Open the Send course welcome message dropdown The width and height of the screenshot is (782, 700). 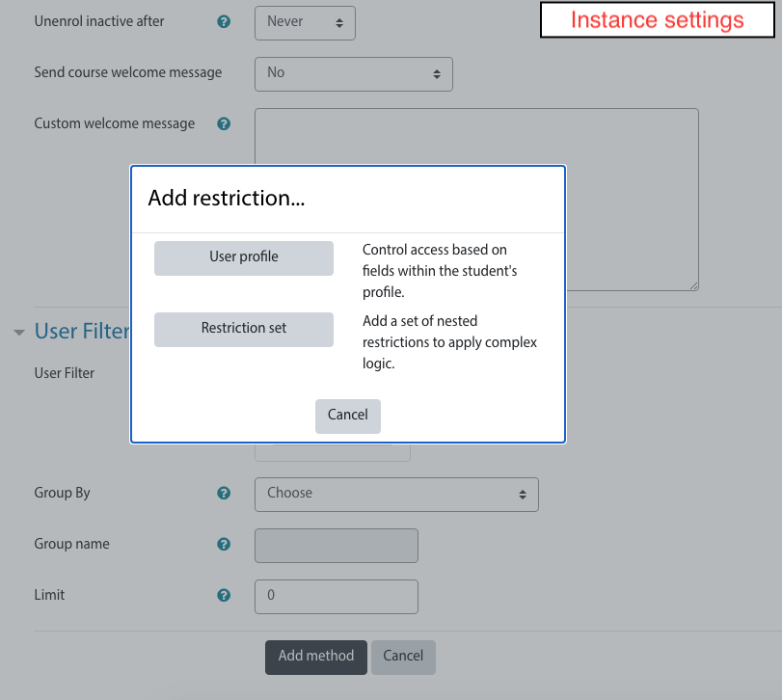click(x=354, y=74)
